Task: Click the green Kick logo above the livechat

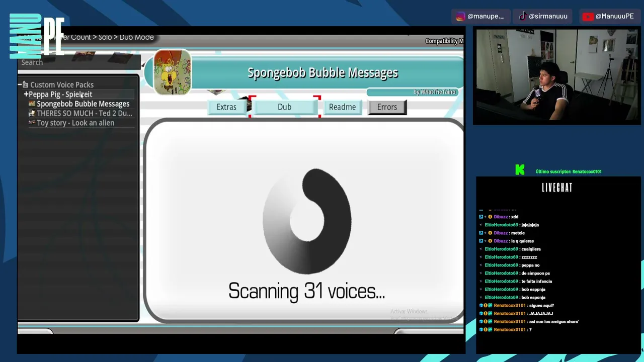Action: click(520, 170)
